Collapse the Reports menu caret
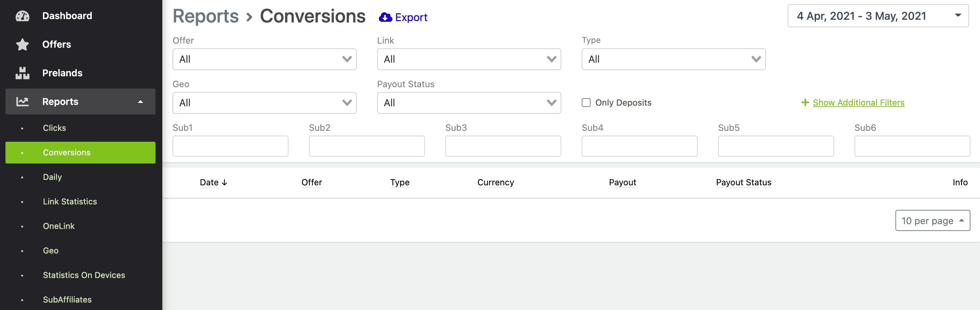This screenshot has height=310, width=980. (140, 102)
